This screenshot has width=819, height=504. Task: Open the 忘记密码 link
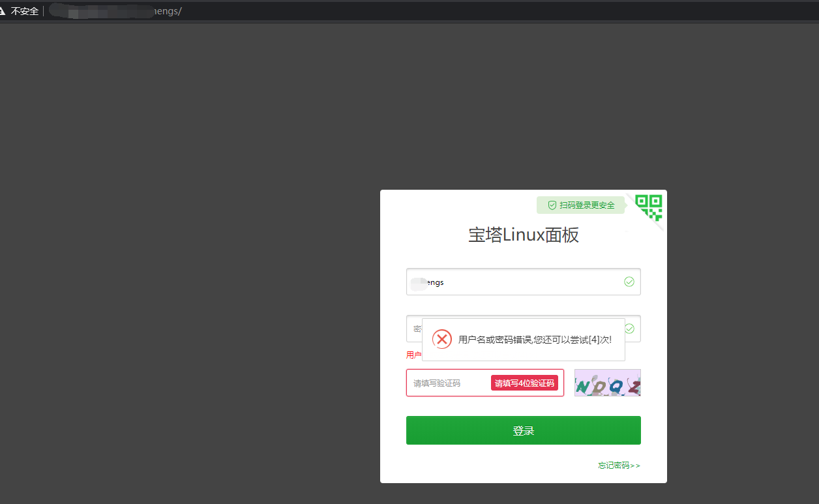click(x=619, y=466)
